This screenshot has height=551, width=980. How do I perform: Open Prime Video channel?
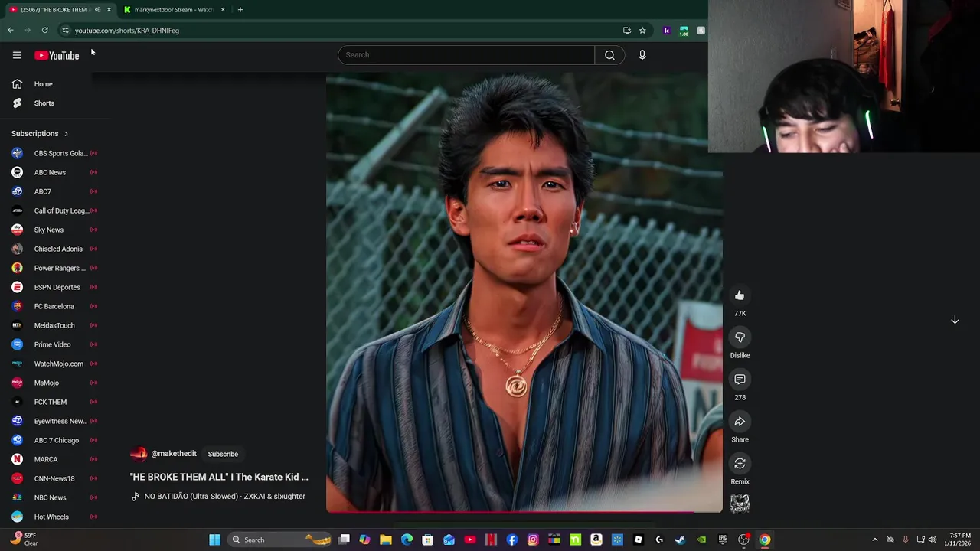54,344
